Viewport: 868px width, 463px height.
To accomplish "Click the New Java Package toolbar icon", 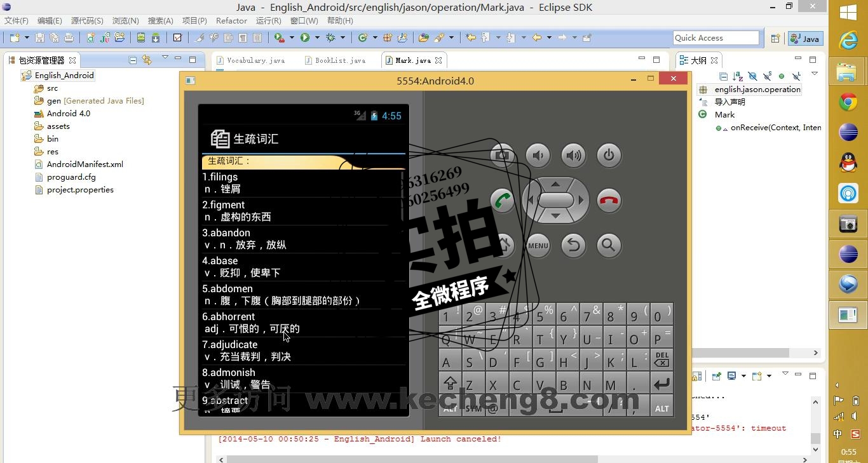I will point(387,37).
